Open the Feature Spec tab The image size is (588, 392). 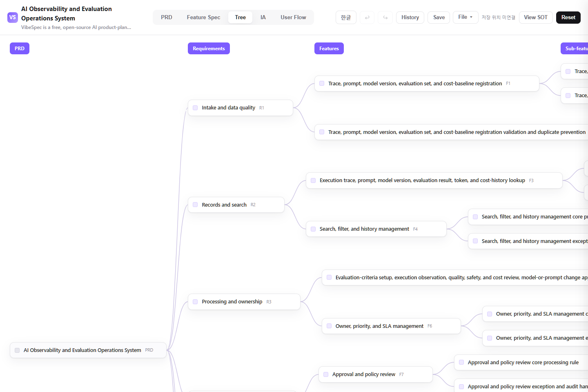click(203, 18)
